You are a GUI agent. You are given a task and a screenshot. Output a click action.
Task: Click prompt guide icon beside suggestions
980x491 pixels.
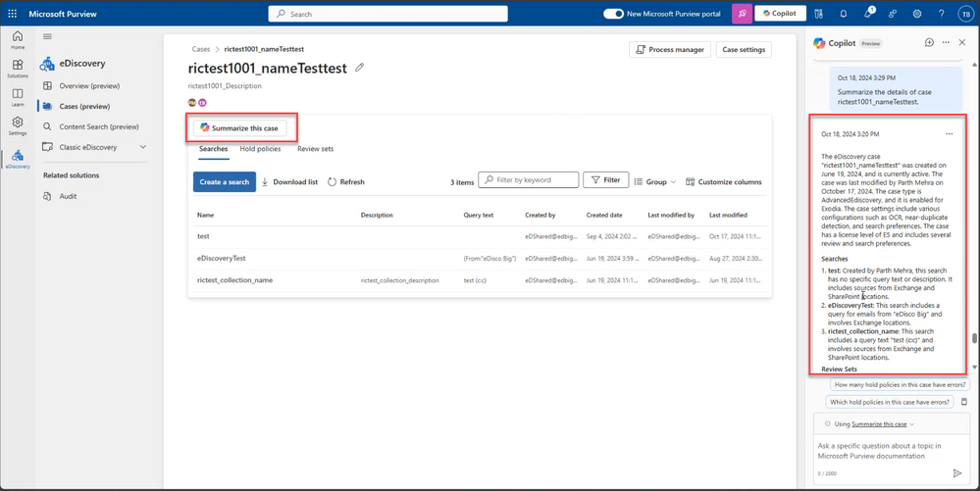[963, 402]
